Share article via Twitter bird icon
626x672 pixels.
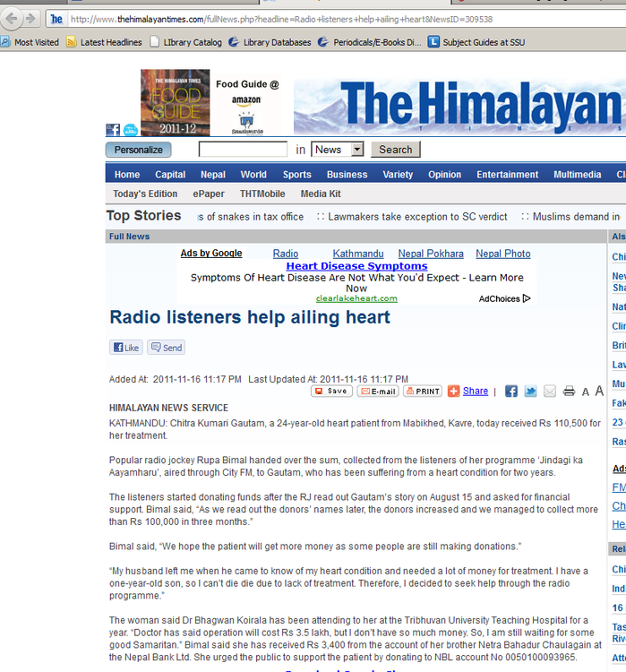click(530, 392)
